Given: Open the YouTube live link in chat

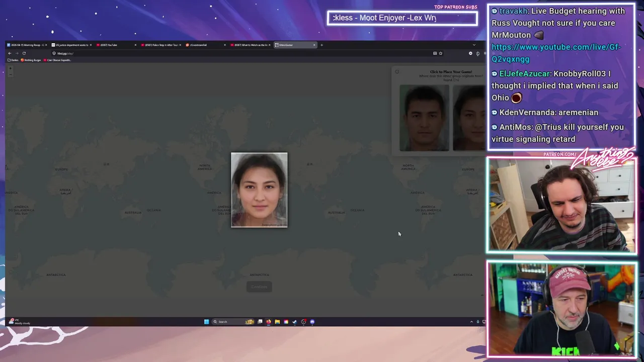Looking at the screenshot, I should [x=556, y=53].
